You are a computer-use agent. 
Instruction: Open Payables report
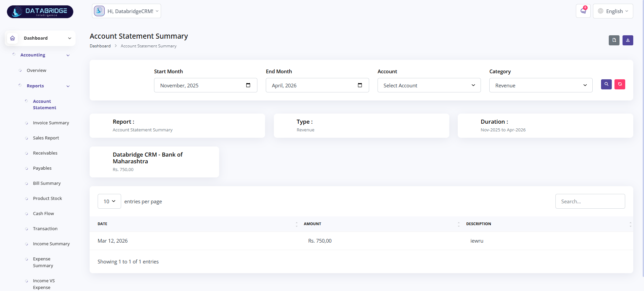(42, 168)
